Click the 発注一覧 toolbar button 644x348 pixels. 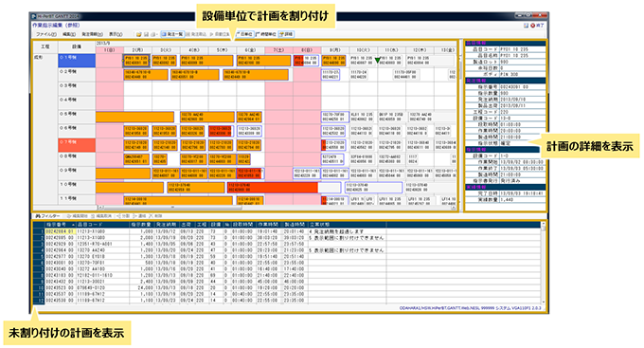(x=172, y=34)
